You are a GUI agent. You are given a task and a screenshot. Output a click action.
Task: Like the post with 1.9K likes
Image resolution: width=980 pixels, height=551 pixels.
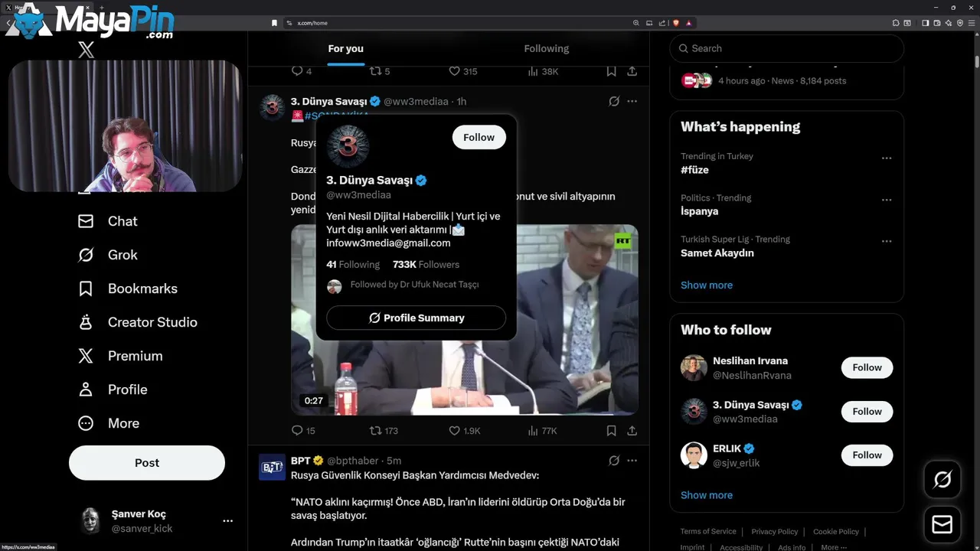(465, 431)
